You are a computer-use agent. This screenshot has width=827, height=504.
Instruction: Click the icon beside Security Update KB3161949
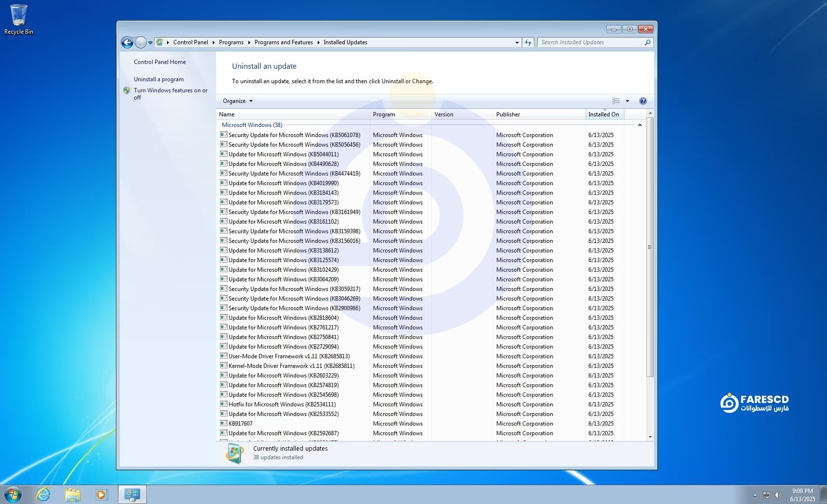pos(223,212)
